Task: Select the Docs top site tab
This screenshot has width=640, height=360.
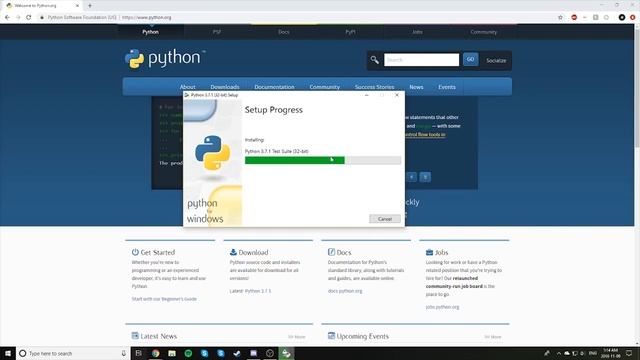Action: tap(284, 32)
